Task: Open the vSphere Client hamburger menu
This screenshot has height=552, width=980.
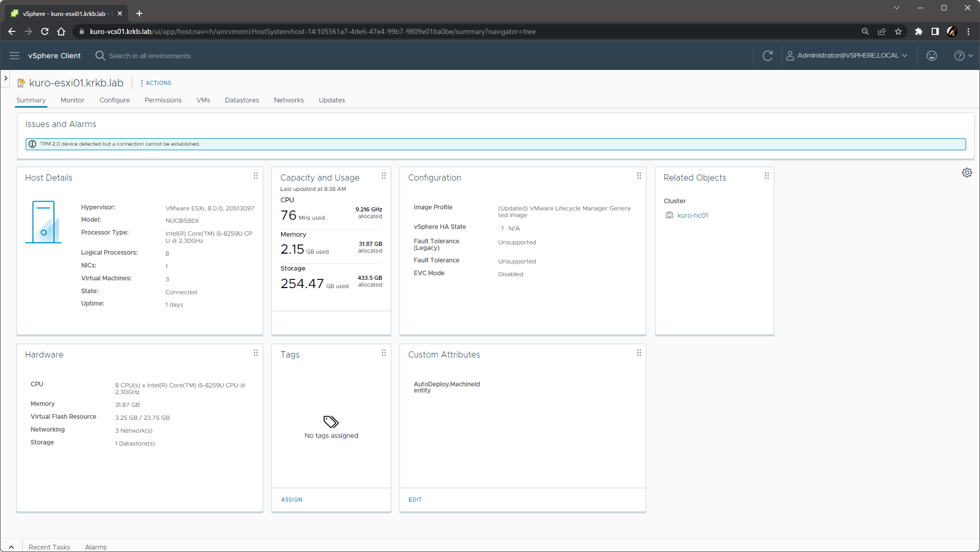Action: click(14, 56)
